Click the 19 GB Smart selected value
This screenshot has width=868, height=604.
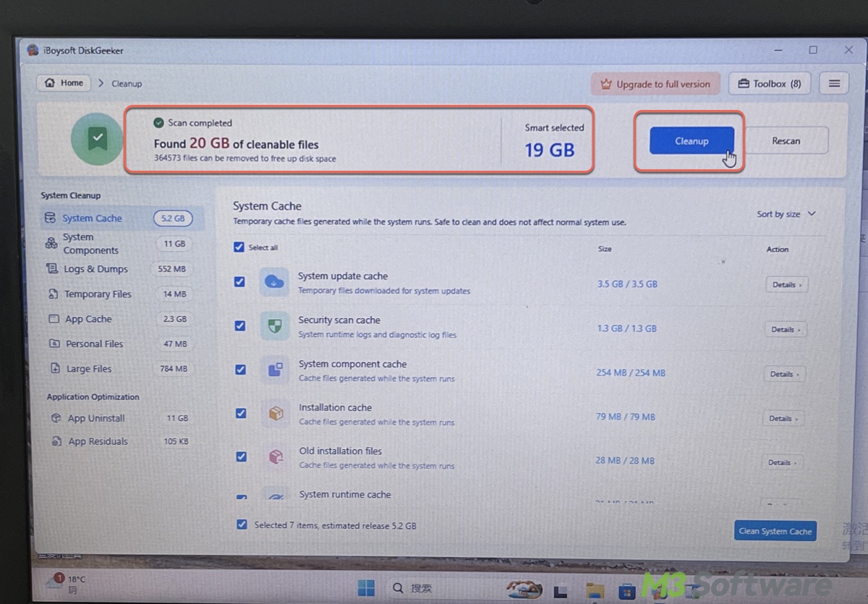[x=550, y=150]
